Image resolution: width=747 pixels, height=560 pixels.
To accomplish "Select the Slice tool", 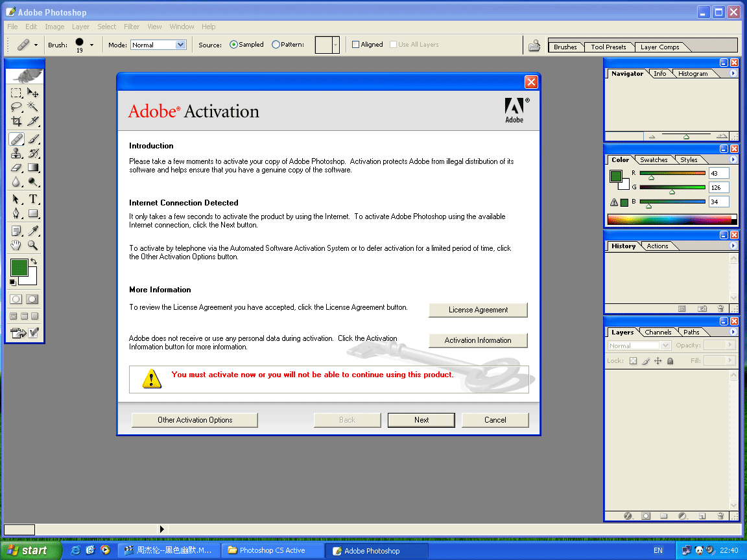I will pyautogui.click(x=33, y=121).
